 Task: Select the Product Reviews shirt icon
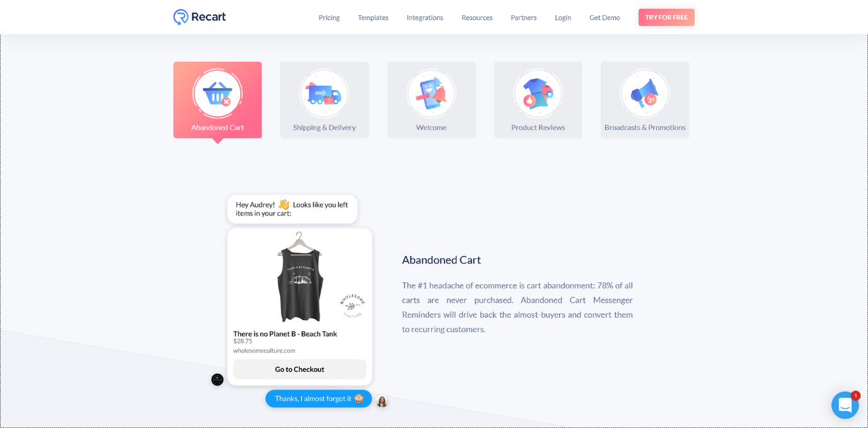coord(538,94)
